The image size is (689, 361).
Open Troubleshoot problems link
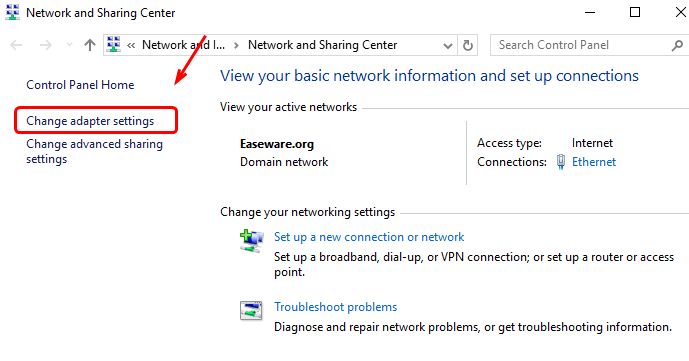(336, 307)
